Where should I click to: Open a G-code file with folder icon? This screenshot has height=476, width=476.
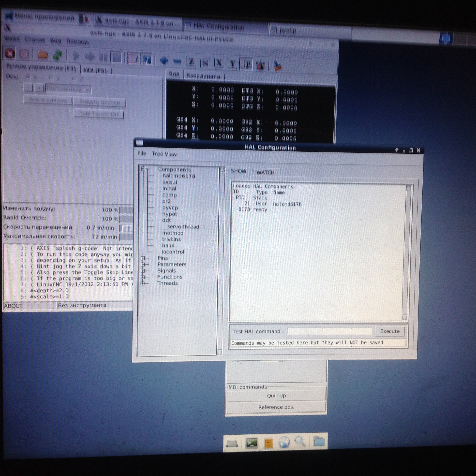click(x=42, y=54)
